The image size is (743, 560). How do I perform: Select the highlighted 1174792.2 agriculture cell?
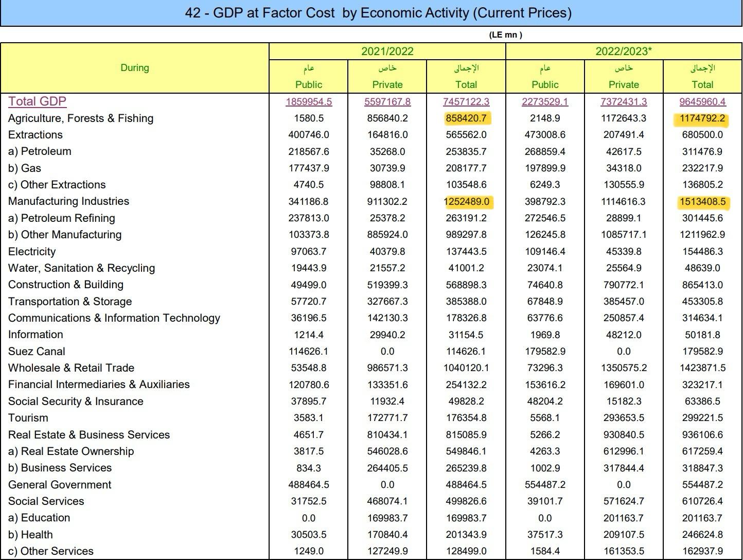coord(702,118)
